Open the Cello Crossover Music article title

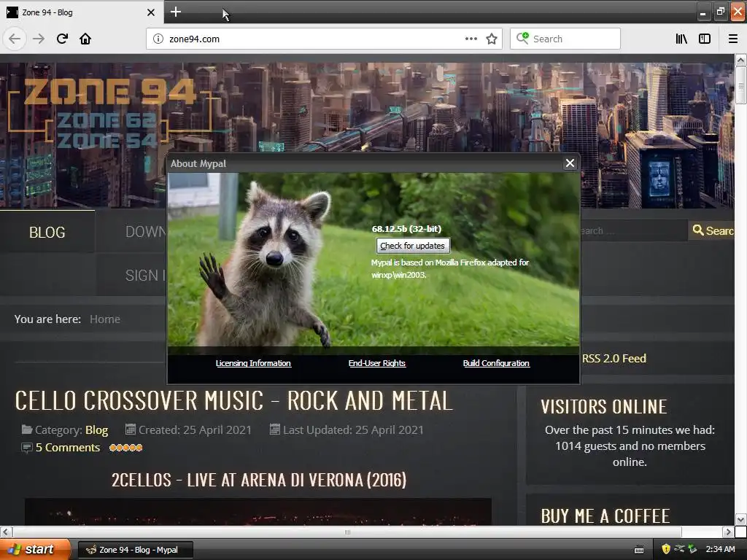click(233, 400)
